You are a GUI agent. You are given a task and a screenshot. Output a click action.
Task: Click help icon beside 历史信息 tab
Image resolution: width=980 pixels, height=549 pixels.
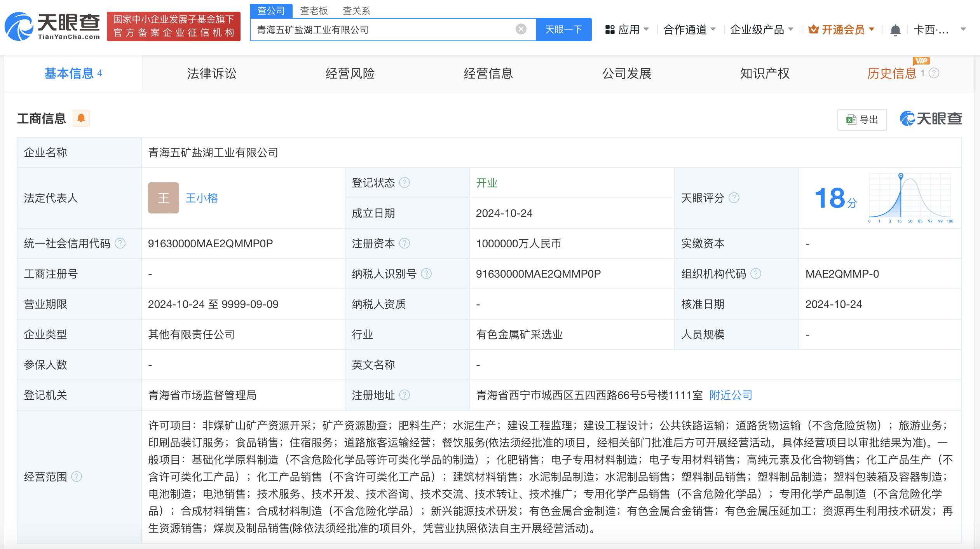point(934,73)
